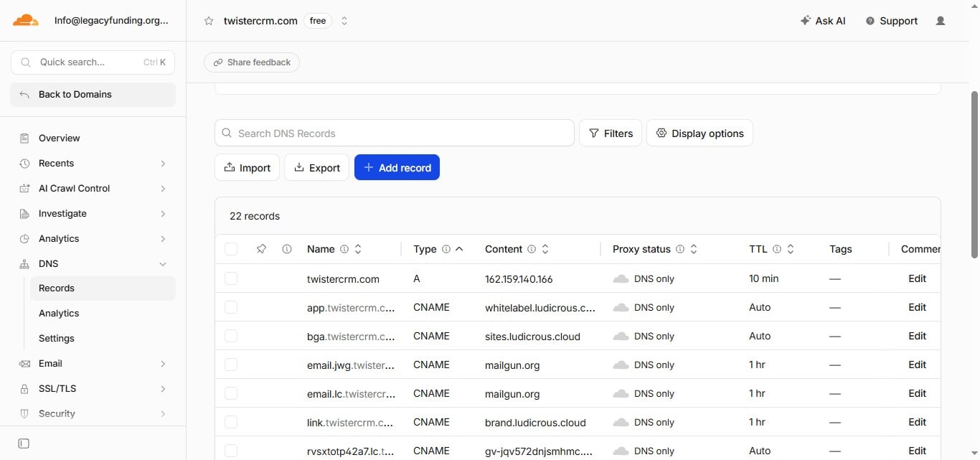The image size is (980, 460).
Task: Click the Add record button
Action: pyautogui.click(x=397, y=167)
